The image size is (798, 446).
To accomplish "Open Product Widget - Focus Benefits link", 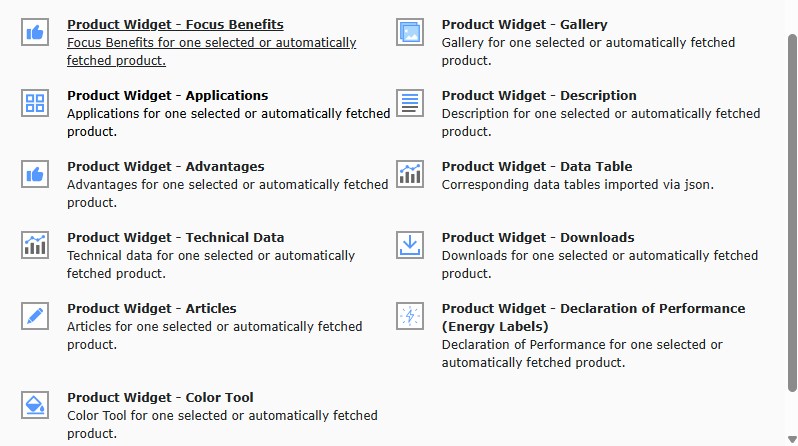I will (175, 24).
